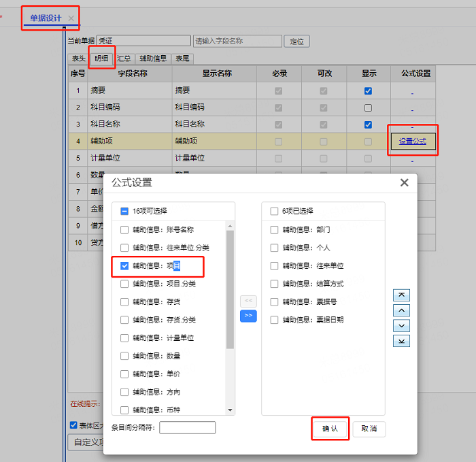Image resolution: width=476 pixels, height=462 pixels.
Task: Move selected item to bottom
Action: click(x=401, y=341)
